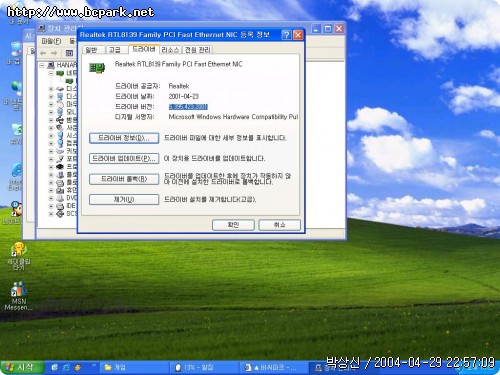Screen dimensions: 500x375
Task: Select the DVD drive icon in the tree
Action: pos(60,198)
